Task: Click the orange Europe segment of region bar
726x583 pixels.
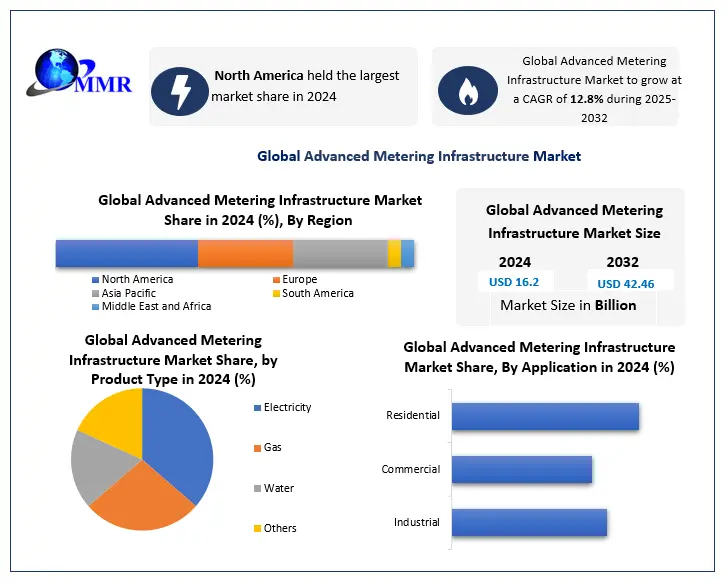Action: point(245,254)
